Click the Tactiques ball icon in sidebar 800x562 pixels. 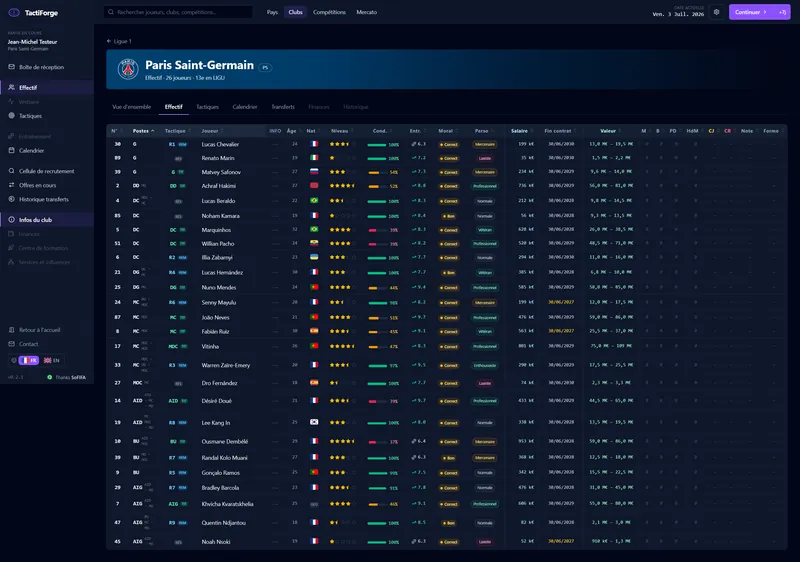click(12, 116)
